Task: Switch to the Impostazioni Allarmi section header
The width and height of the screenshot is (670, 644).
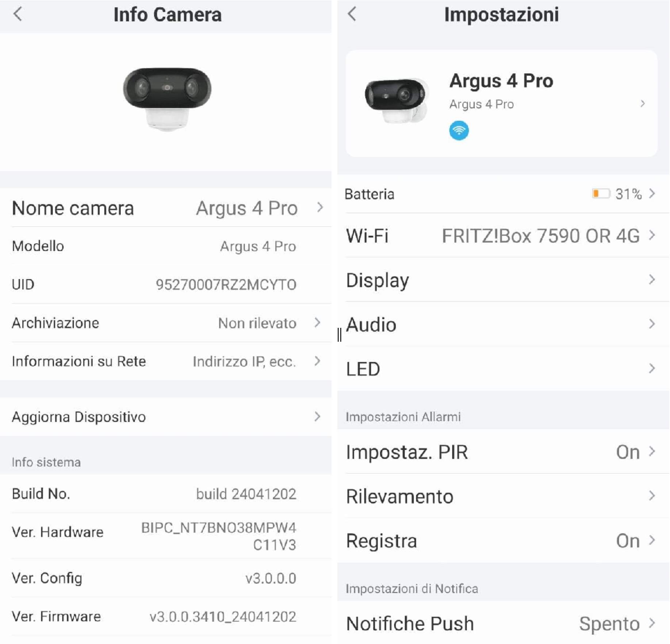Action: 403,416
